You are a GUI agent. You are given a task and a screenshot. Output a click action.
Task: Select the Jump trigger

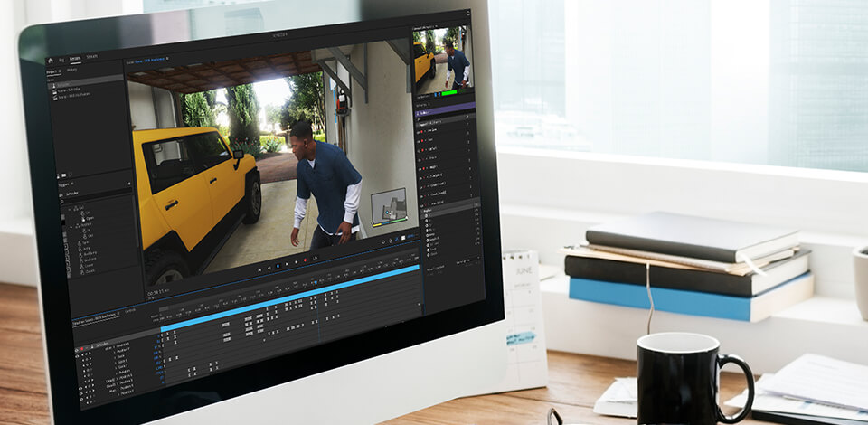[87, 249]
